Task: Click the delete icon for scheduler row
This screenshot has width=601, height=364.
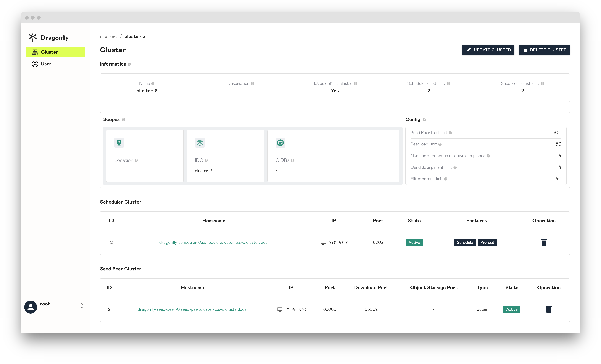Action: tap(543, 242)
